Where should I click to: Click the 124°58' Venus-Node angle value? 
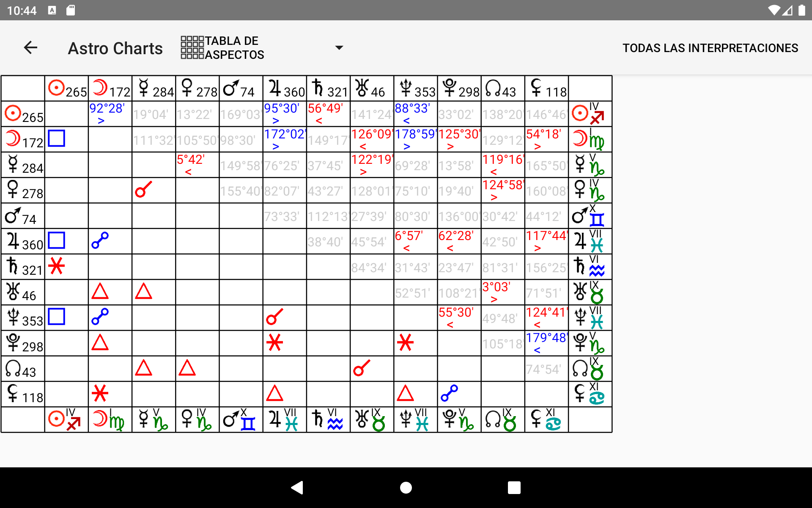(504, 185)
